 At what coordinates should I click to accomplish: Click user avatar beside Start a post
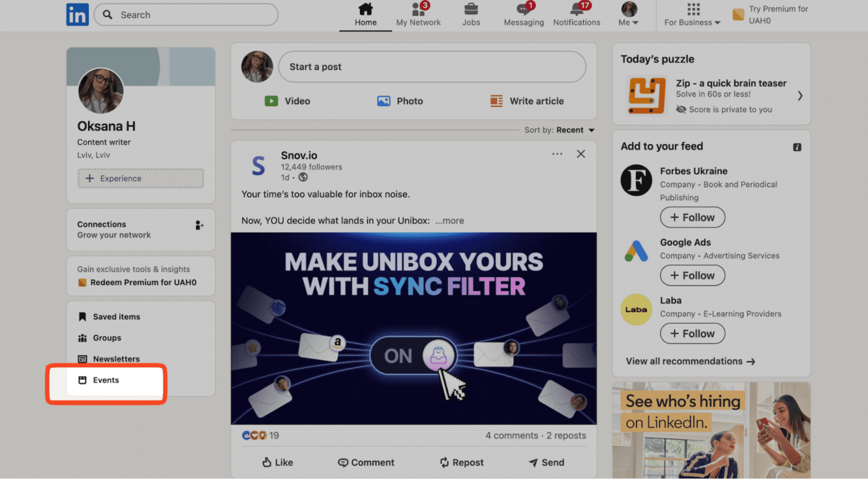point(257,67)
